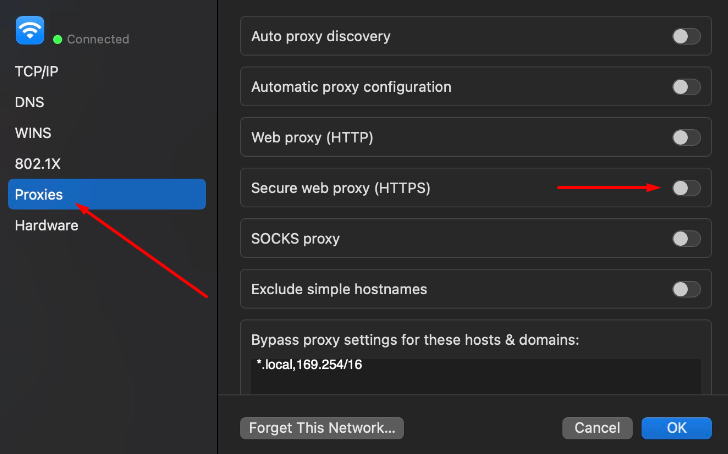Click the 'SOCKS proxy' row label text
Viewport: 728px width, 454px height.
pos(295,239)
